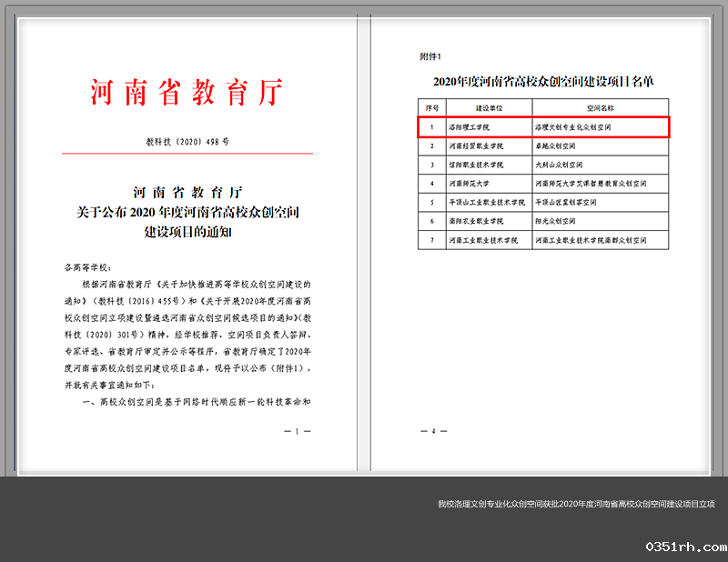Click the notice title 关于公布2020年度河南省高校众创空间
This screenshot has width=728, height=562.
pos(186,213)
